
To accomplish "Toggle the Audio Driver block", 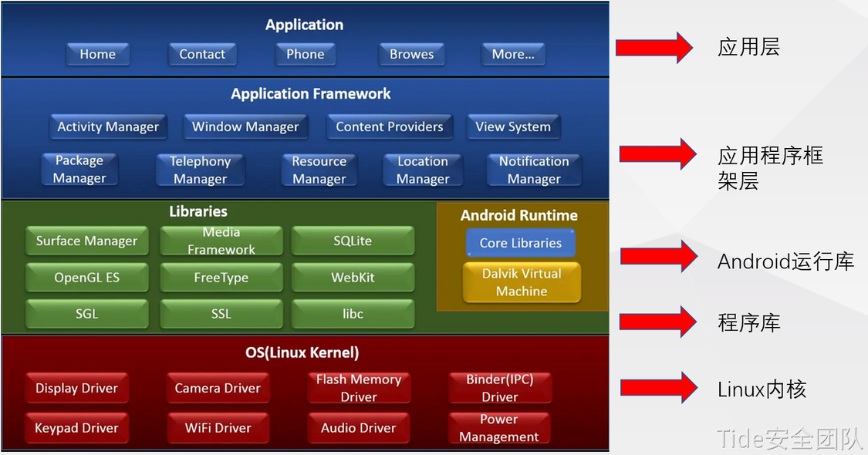I will point(359,427).
